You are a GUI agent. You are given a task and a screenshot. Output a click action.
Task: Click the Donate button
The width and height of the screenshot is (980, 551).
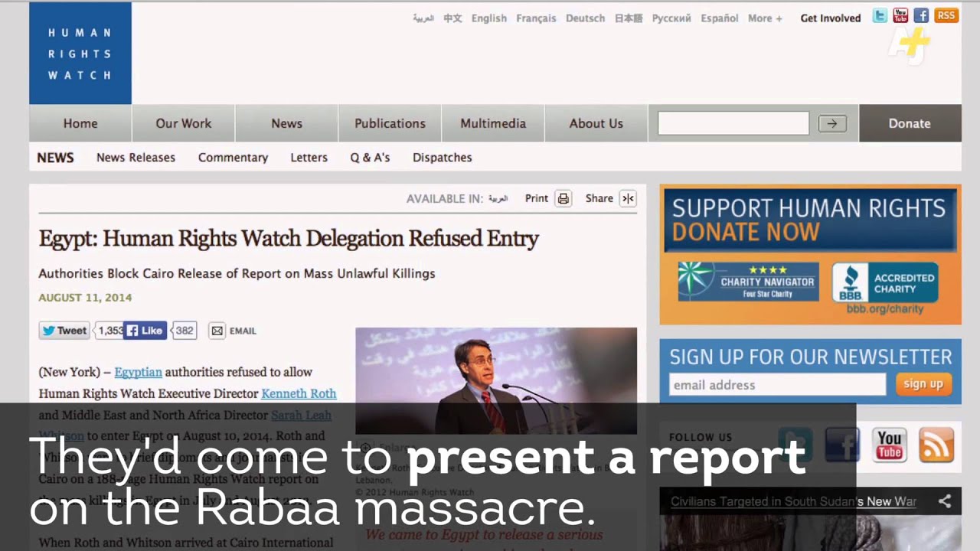[x=910, y=123]
